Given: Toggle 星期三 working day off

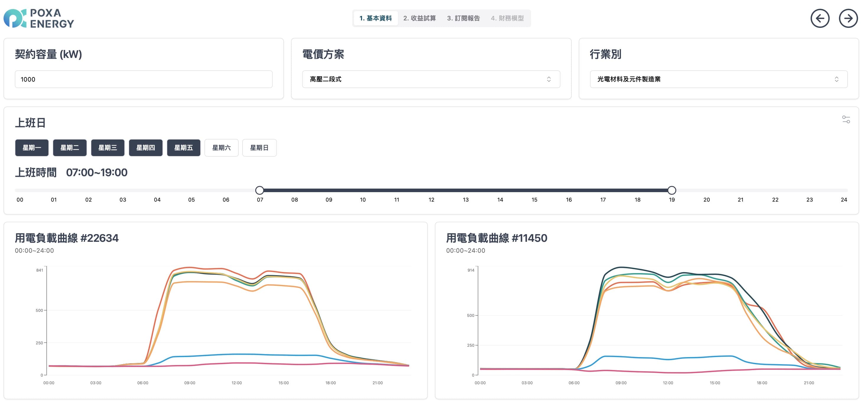Looking at the screenshot, I should point(108,147).
